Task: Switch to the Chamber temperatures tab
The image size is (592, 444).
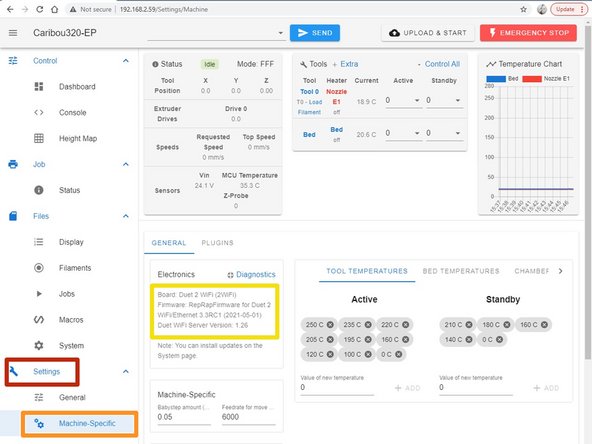Action: (532, 271)
